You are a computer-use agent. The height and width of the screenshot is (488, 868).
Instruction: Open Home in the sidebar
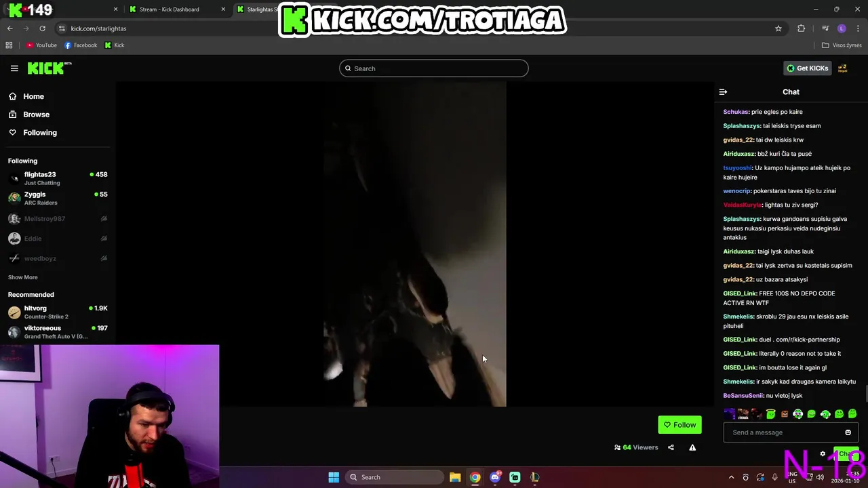[26, 96]
